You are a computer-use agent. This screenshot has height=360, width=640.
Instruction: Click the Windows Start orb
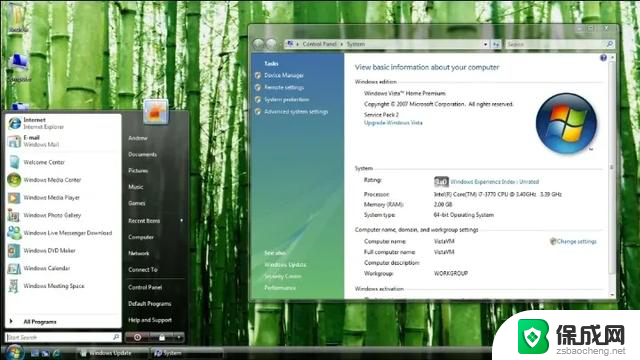(x=15, y=352)
